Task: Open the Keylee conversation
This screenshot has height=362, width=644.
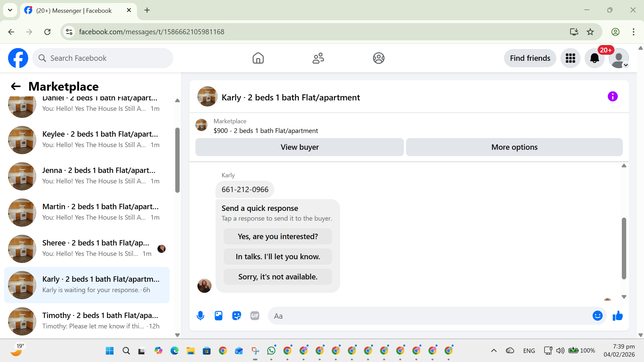Action: coord(87,140)
